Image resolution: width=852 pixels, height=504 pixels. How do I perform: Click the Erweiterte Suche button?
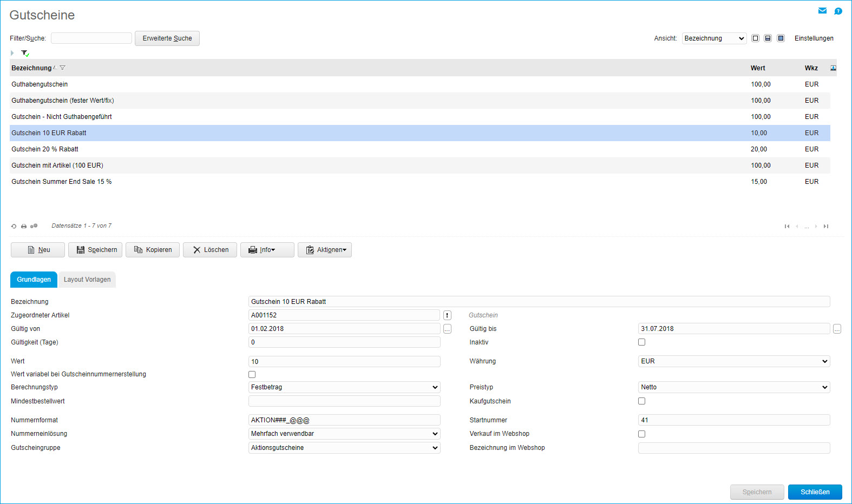pyautogui.click(x=167, y=38)
